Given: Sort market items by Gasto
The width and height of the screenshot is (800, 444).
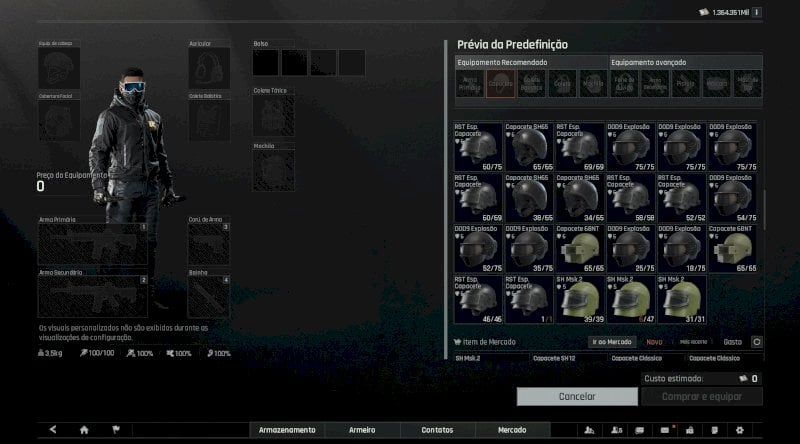Looking at the screenshot, I should tap(732, 342).
